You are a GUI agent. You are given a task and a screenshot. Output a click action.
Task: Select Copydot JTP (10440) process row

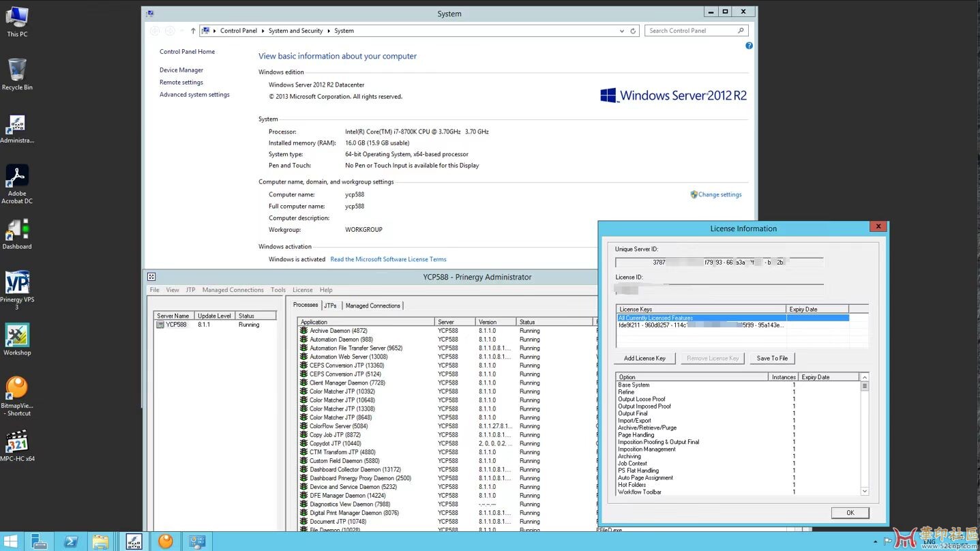447,443
